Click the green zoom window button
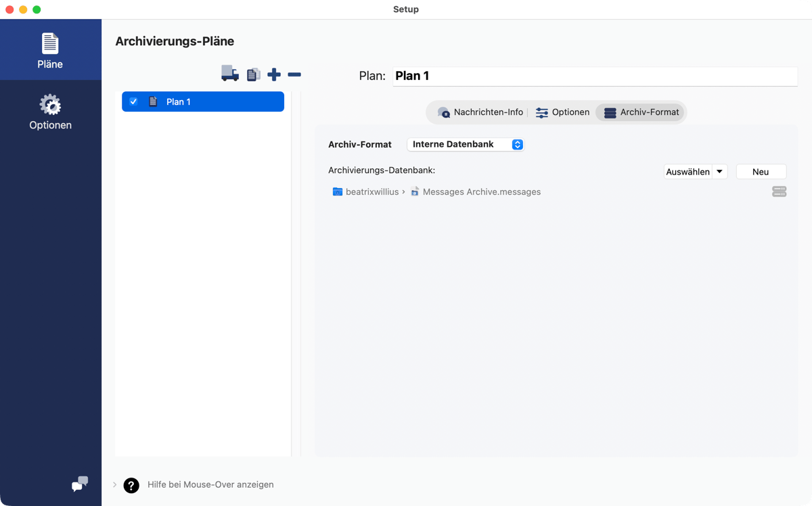This screenshot has height=506, width=812. tap(37, 9)
